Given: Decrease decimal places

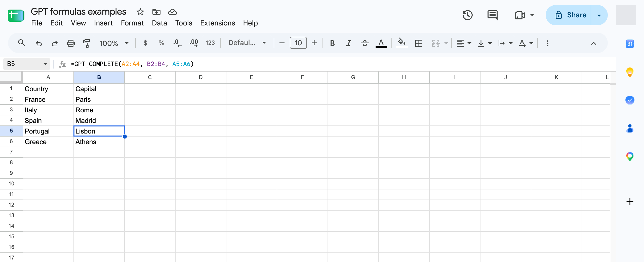Looking at the screenshot, I should pos(177,43).
